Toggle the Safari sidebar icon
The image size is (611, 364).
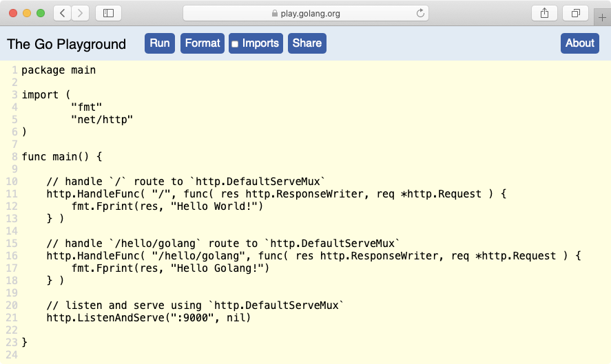pyautogui.click(x=108, y=12)
